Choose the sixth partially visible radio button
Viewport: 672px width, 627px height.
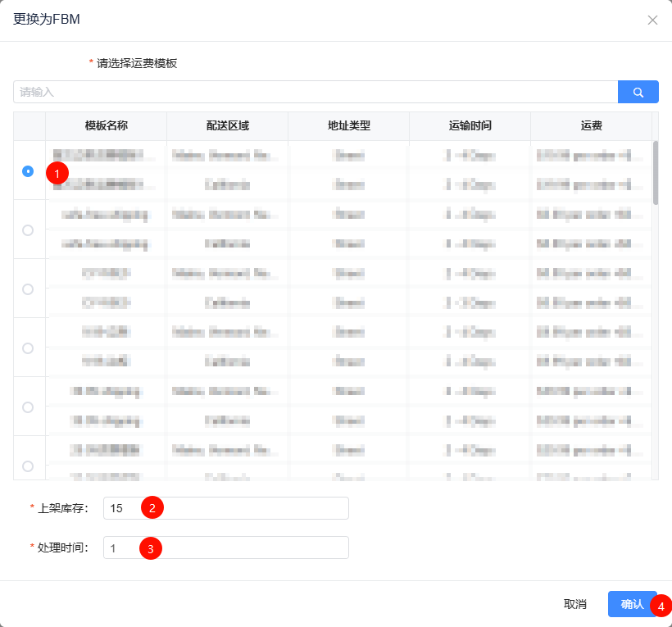(29, 466)
